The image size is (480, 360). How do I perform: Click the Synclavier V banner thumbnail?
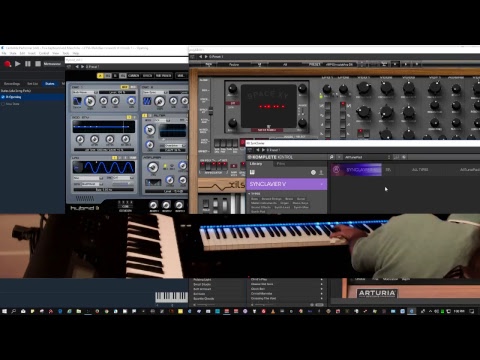(x=357, y=170)
